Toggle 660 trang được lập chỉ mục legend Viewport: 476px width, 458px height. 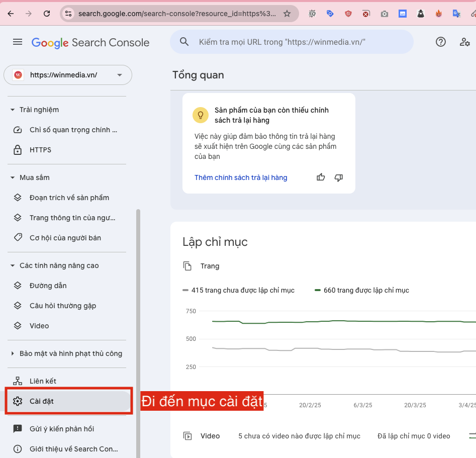click(x=362, y=291)
